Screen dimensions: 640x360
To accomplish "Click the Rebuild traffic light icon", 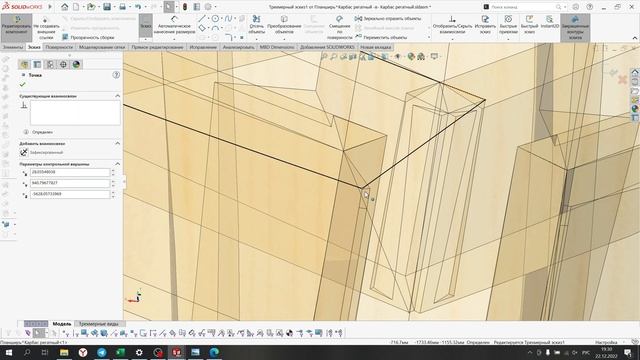I will pyautogui.click(x=185, y=7).
